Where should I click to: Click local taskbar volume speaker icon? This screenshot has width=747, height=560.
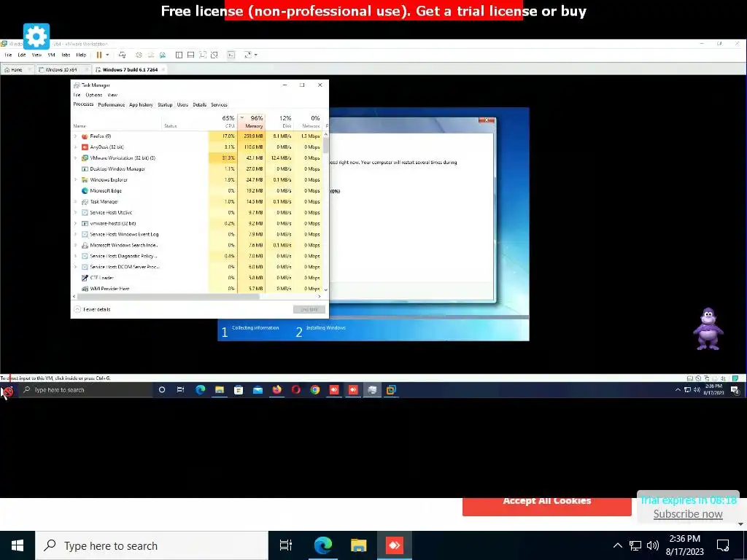pos(653,545)
